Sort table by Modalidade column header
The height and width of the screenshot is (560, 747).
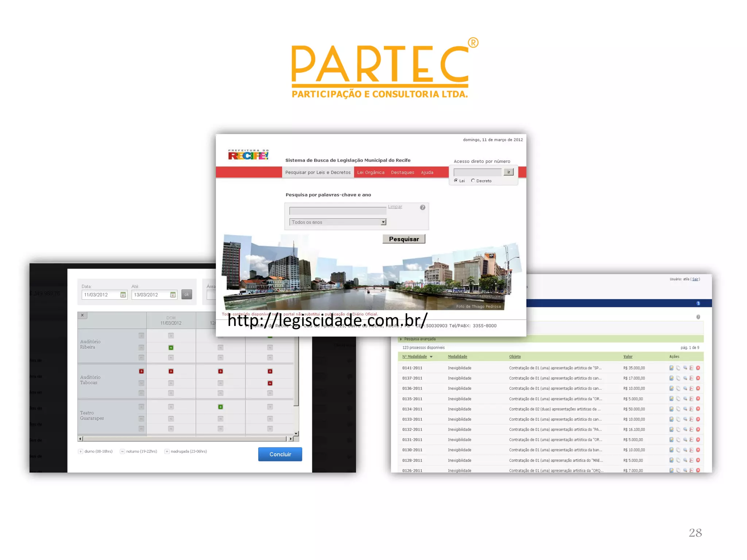point(457,357)
